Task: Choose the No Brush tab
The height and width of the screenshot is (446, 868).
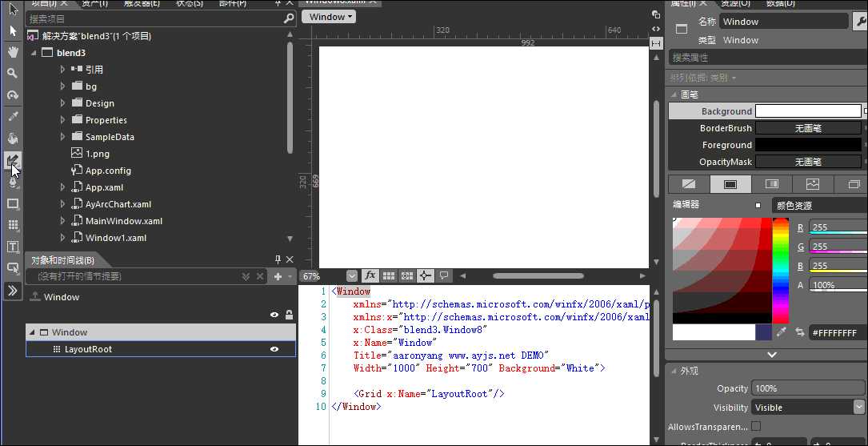Action: 689,184
